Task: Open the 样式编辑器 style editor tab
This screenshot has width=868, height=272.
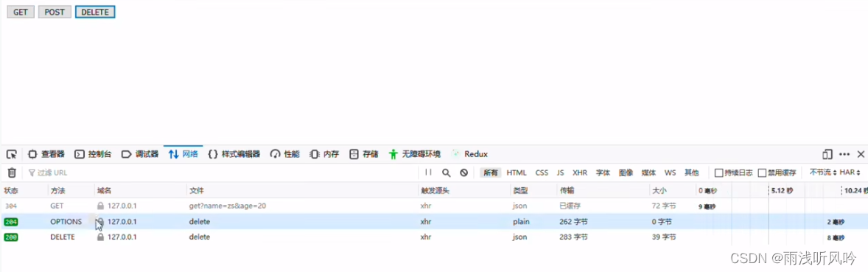Action: tap(234, 154)
